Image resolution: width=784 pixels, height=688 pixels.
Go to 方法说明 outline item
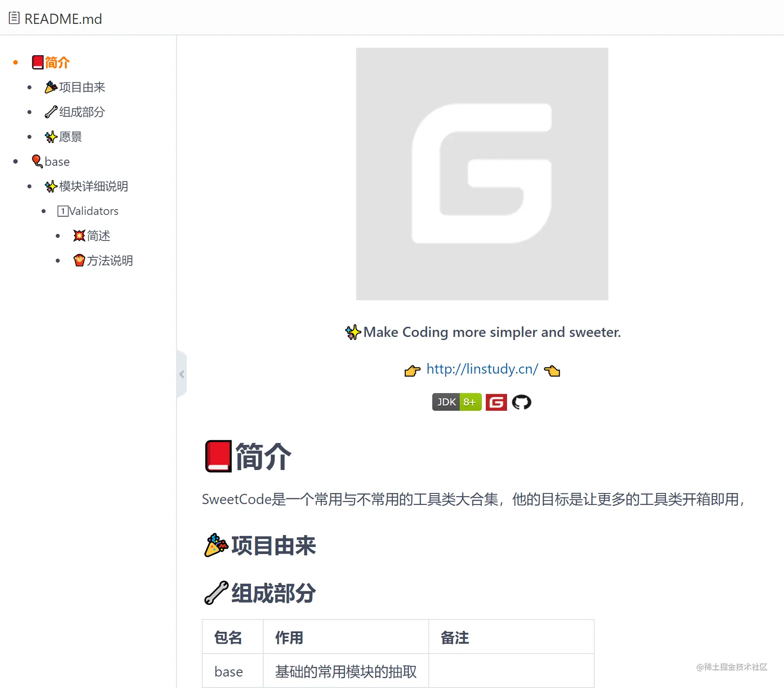(x=103, y=260)
